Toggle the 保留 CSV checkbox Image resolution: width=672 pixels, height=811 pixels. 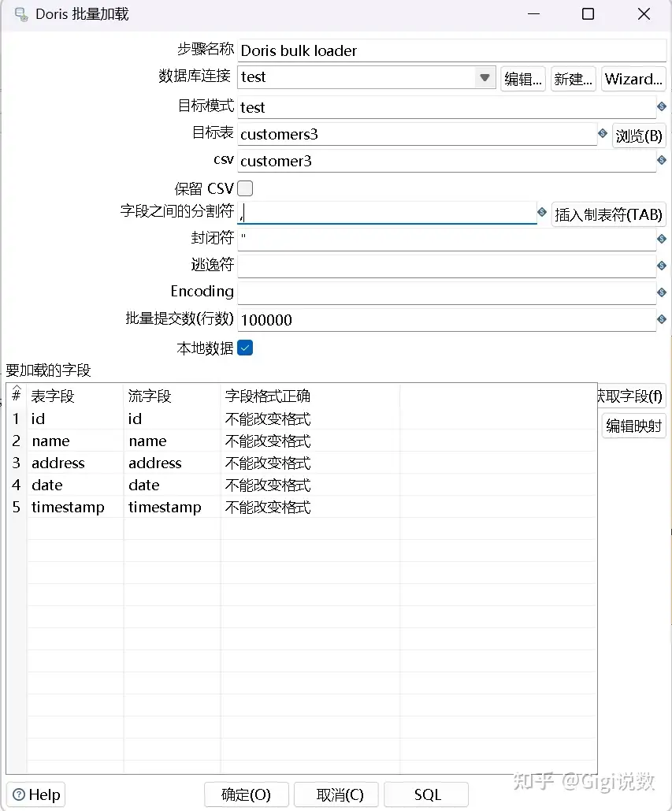(x=245, y=189)
